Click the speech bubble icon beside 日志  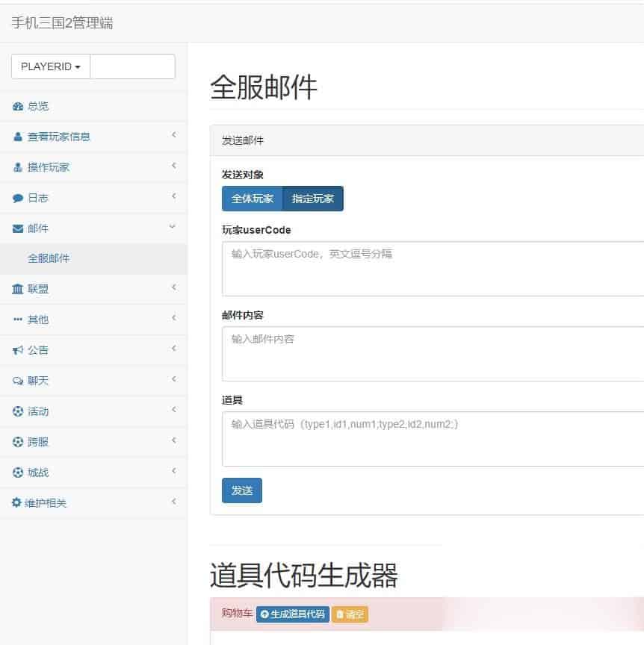[18, 199]
